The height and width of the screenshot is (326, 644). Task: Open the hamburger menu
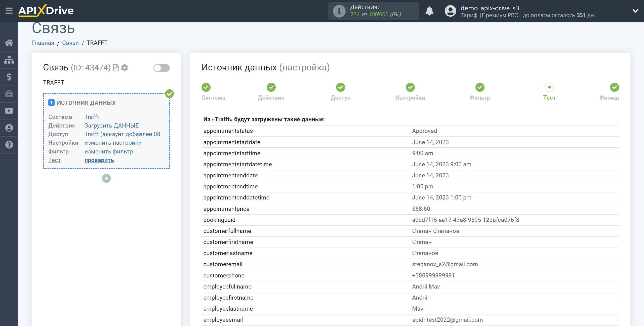point(9,11)
